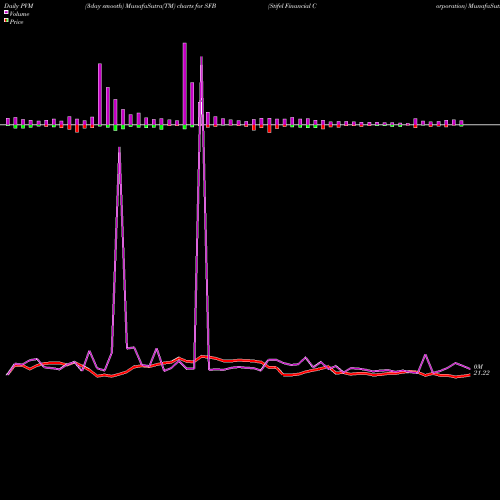The height and width of the screenshot is (500, 500).
Task: Click the Price legend color swatch
Action: [6, 21]
